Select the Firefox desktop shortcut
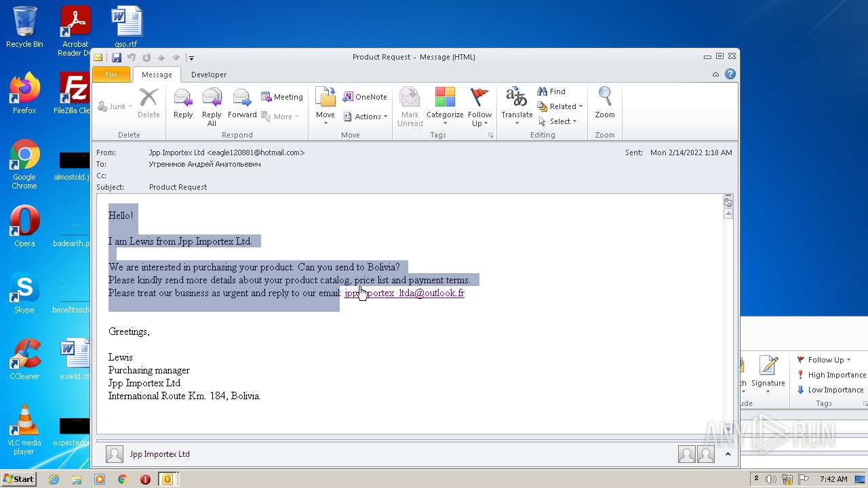This screenshot has height=488, width=868. click(24, 94)
